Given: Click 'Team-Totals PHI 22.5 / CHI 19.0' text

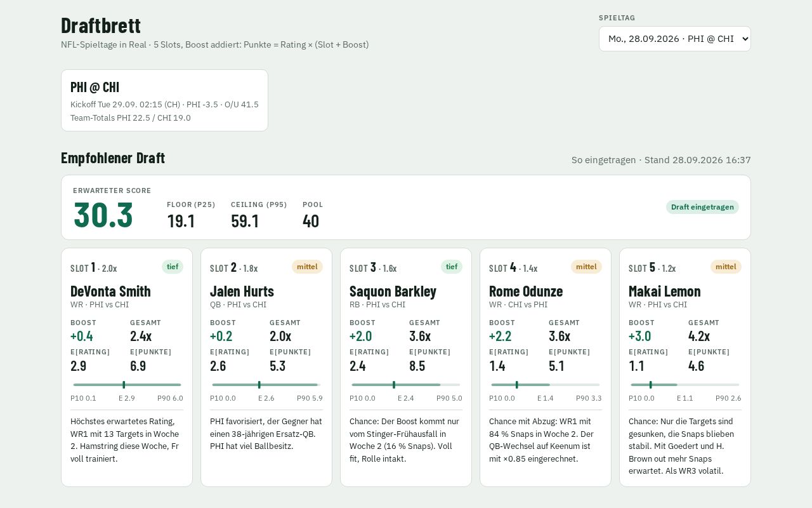Looking at the screenshot, I should click(x=131, y=118).
